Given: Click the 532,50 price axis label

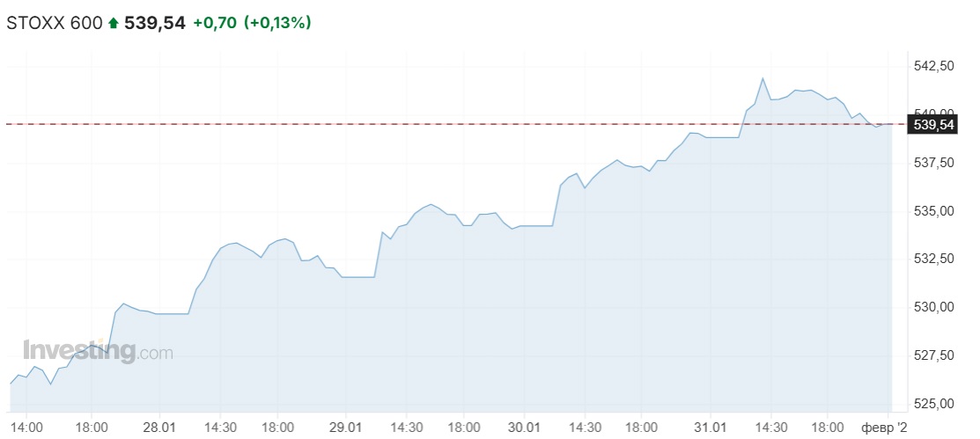Looking at the screenshot, I should pos(933,260).
